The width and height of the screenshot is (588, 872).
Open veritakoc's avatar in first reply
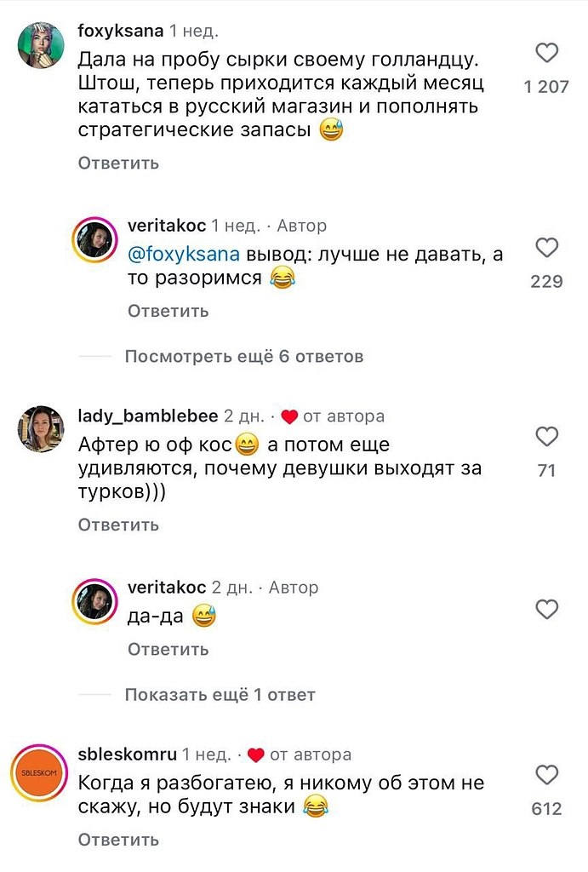95,244
